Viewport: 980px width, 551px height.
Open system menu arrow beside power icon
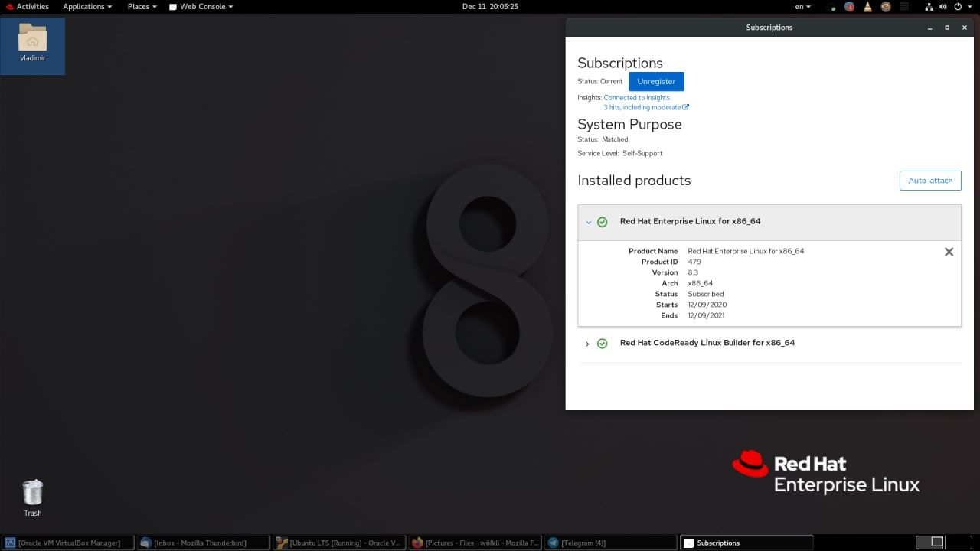969,6
